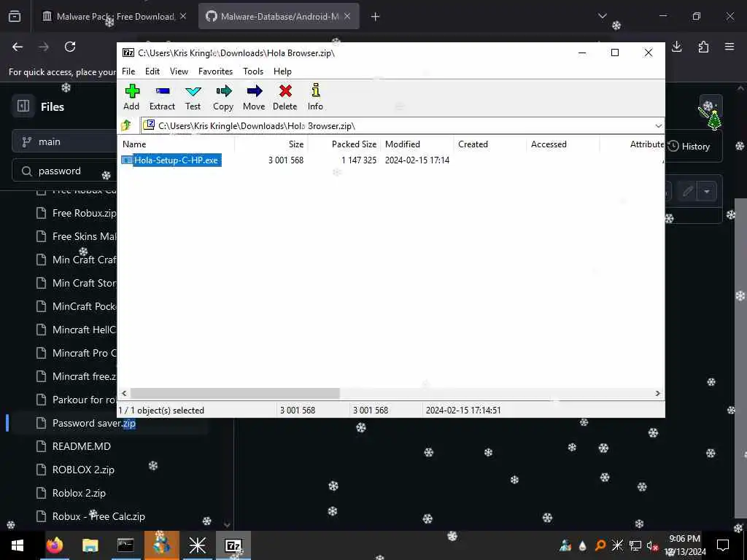Sort by the Name column header

[177, 144]
